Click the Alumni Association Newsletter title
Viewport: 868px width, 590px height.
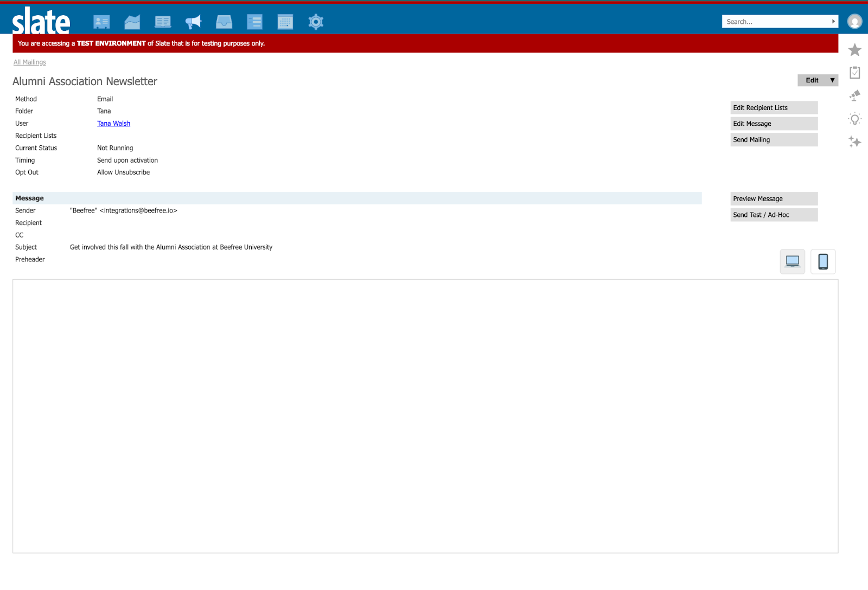tap(85, 81)
